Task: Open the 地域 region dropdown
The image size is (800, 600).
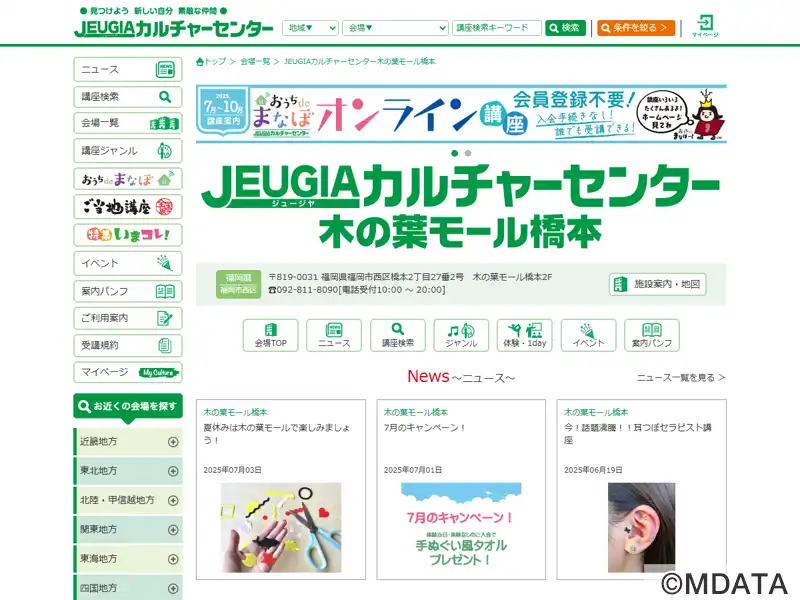Action: pos(310,28)
